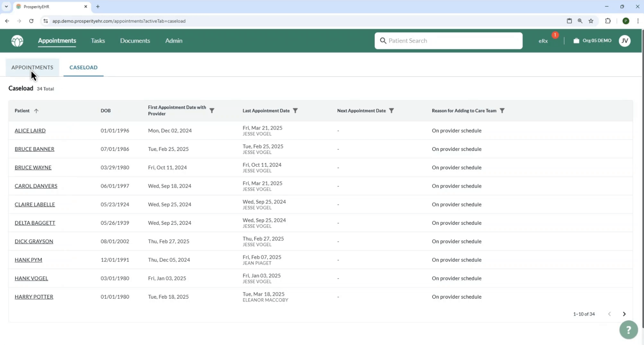Open browser extensions puzzle icon
The width and height of the screenshot is (644, 345).
pos(608,21)
